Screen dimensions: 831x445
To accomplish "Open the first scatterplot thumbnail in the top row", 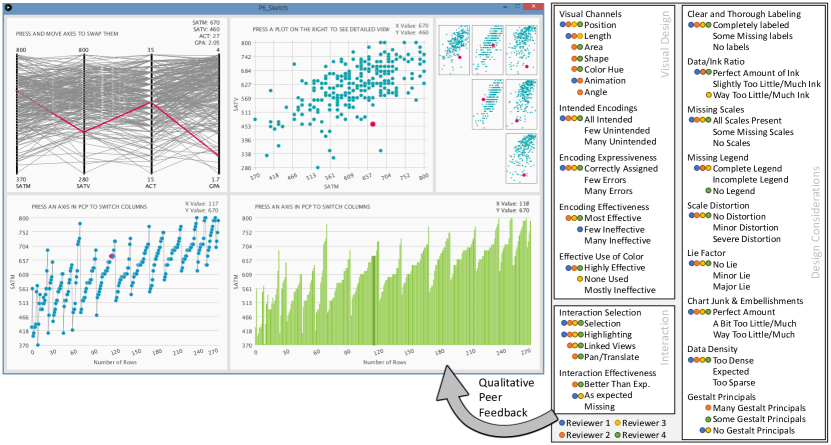I will coord(454,49).
